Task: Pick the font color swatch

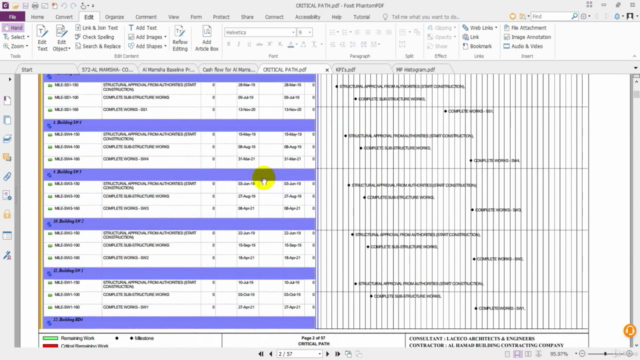Action: pos(291,44)
